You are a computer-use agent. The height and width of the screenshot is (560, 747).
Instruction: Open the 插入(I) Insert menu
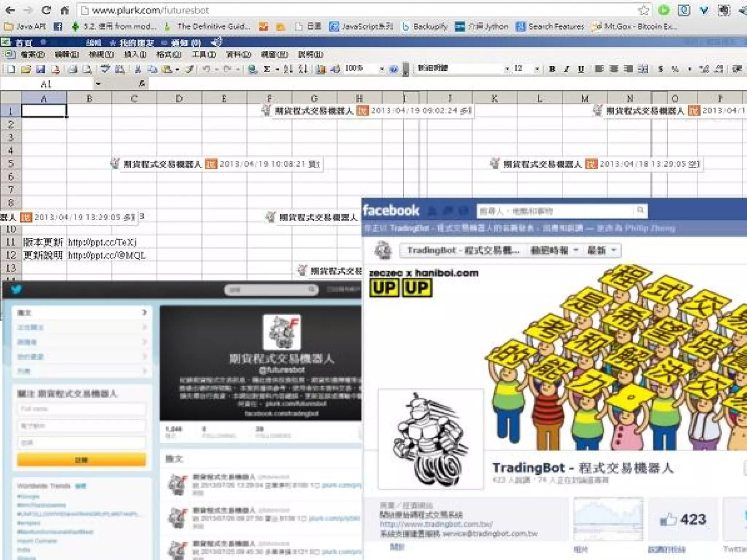[135, 55]
